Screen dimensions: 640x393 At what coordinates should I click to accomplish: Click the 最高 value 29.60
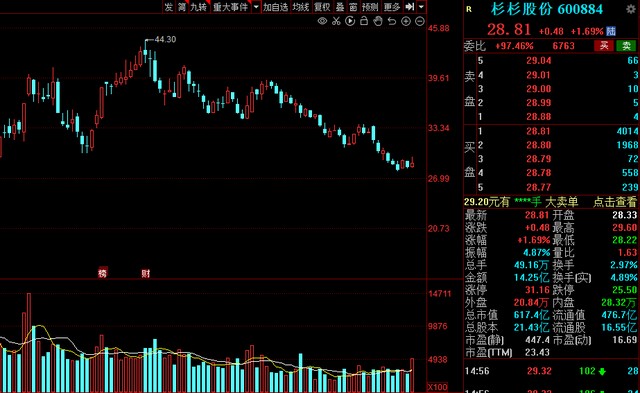pyautogui.click(x=624, y=228)
